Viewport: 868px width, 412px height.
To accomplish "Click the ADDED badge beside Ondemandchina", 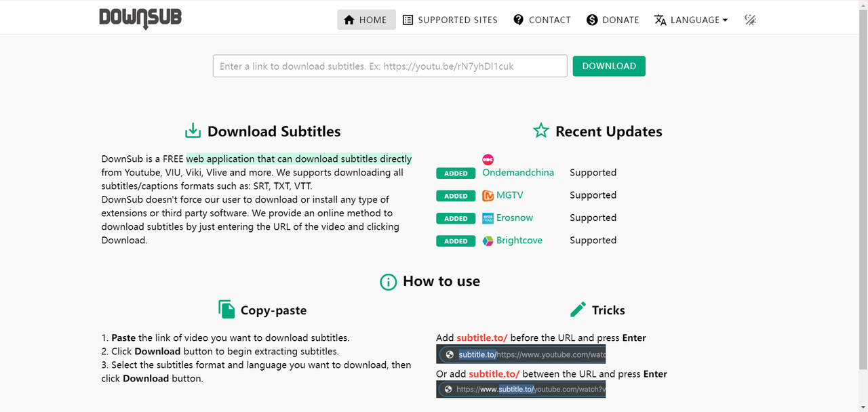I will (456, 173).
